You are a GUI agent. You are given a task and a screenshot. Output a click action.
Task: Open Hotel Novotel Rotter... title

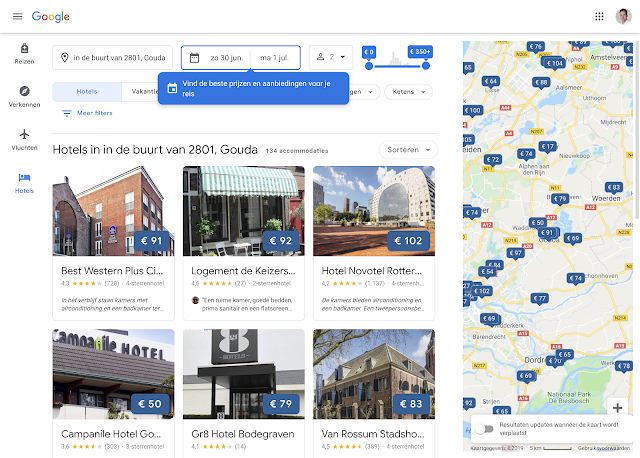click(371, 271)
